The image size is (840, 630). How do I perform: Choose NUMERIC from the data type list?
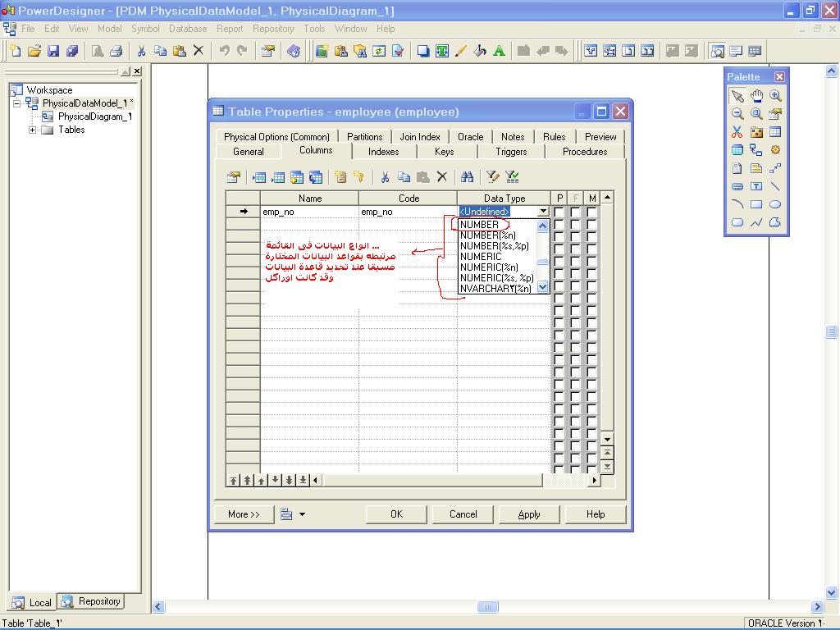coord(481,257)
